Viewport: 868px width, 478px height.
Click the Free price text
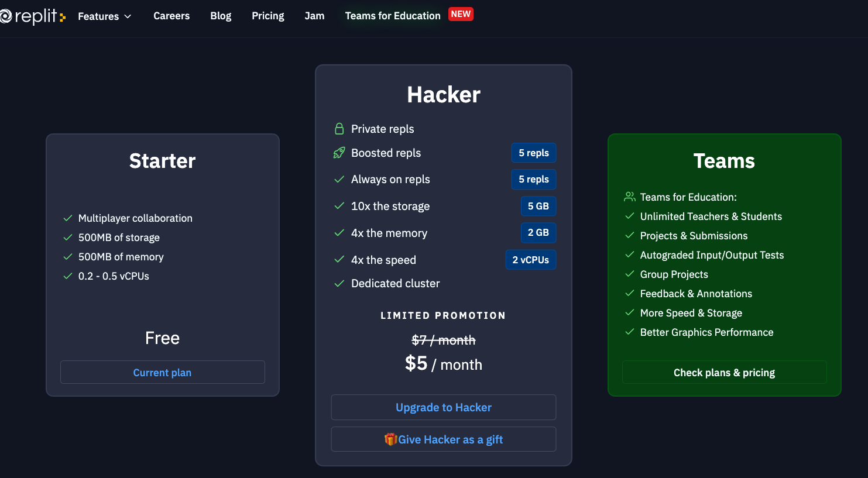163,338
